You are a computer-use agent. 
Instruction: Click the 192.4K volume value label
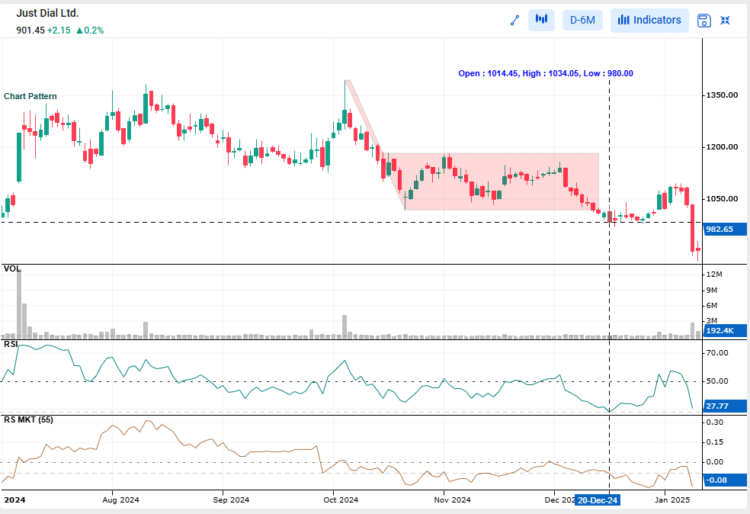point(720,329)
